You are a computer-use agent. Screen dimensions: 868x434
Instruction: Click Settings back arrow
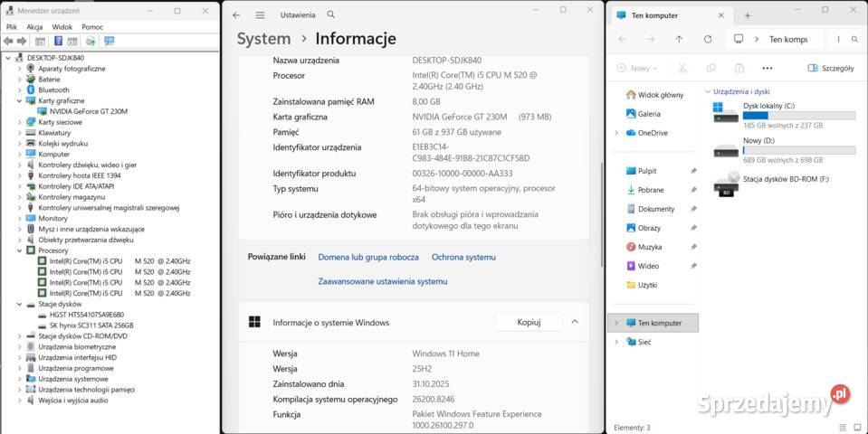[236, 15]
